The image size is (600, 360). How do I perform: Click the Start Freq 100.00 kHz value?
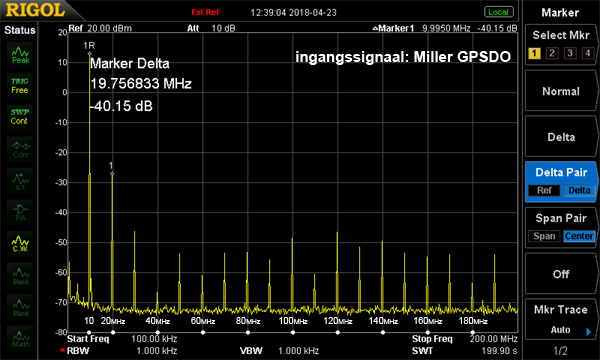[154, 339]
